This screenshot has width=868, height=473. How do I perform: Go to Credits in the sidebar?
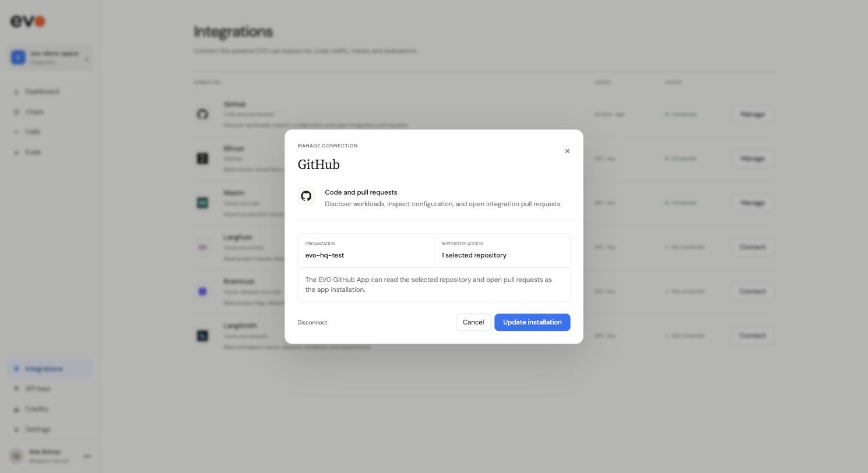(50, 409)
